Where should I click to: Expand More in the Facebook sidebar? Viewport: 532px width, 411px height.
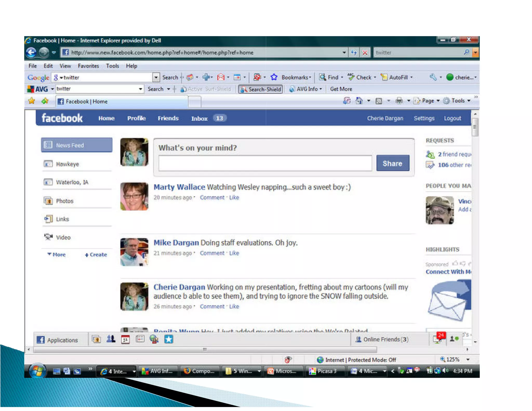pos(56,255)
